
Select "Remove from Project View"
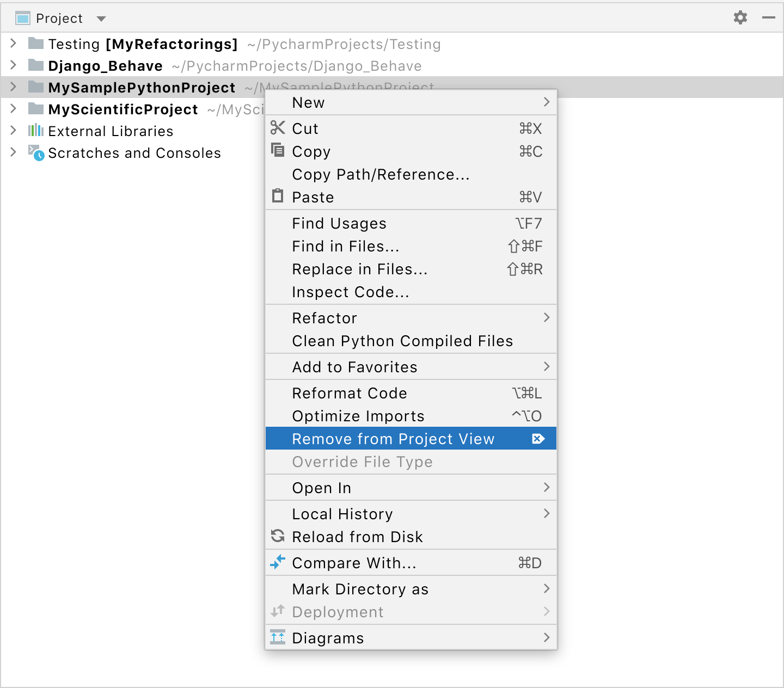(x=393, y=439)
